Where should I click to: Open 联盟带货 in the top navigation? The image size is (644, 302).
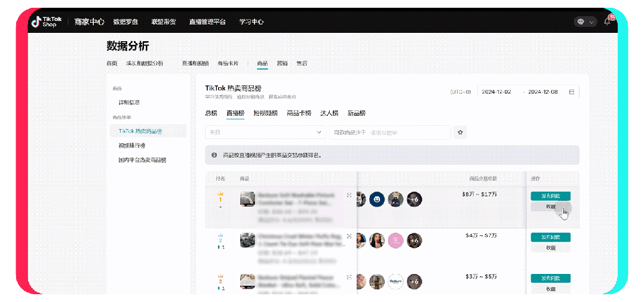click(x=164, y=22)
